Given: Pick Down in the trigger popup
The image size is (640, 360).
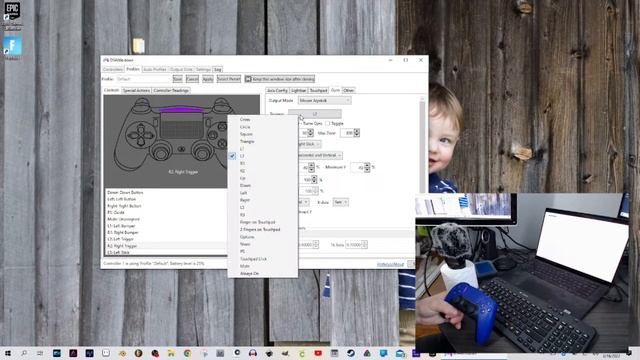Looking at the screenshot, I should pos(262,185).
